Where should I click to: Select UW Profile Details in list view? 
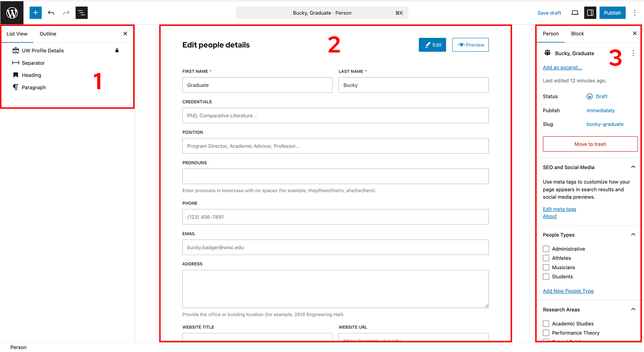tap(43, 50)
